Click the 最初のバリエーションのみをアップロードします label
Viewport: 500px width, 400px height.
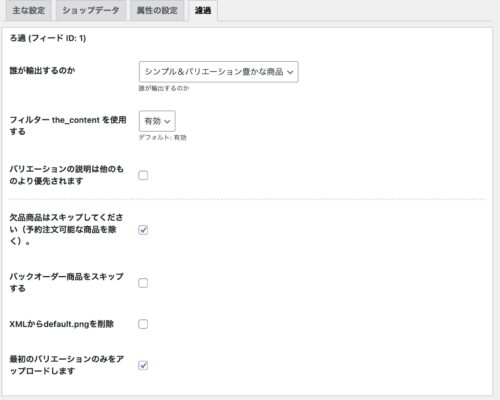click(66, 365)
